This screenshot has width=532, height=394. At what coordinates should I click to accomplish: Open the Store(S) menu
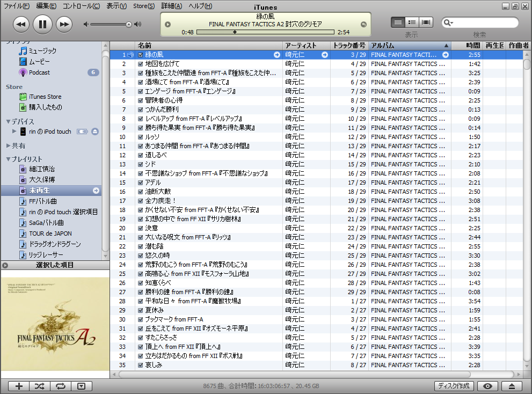click(x=144, y=6)
